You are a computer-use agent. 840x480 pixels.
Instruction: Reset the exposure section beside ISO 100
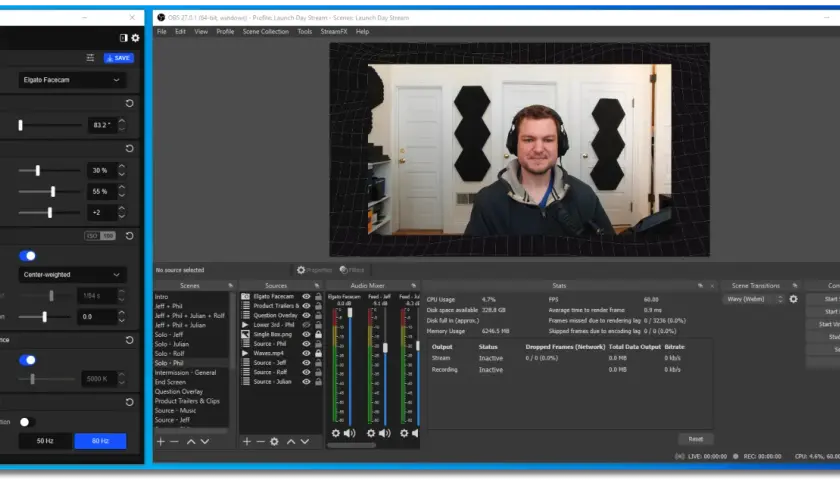(129, 236)
